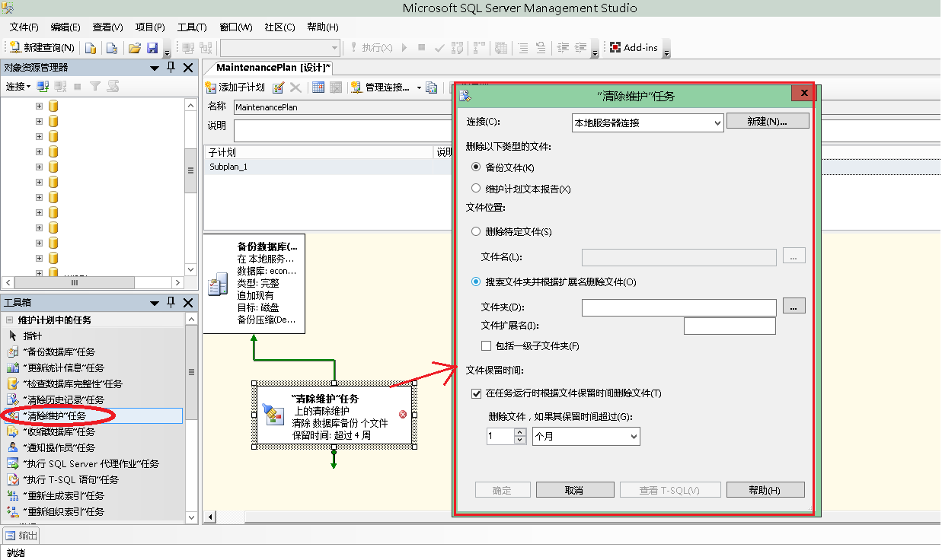This screenshot has width=942, height=560.
Task: Open the 个月 time unit dropdown
Action: coord(586,436)
